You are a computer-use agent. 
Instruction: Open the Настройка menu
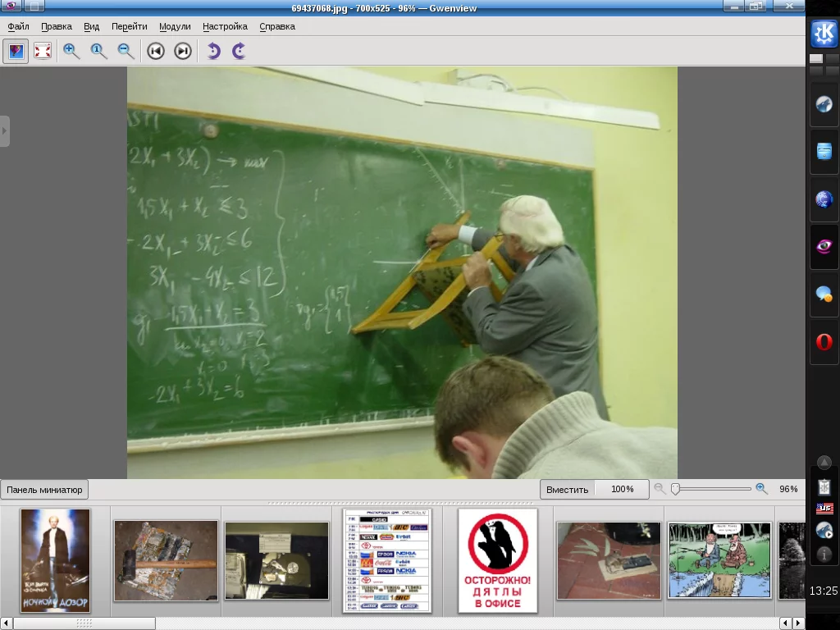pyautogui.click(x=225, y=26)
